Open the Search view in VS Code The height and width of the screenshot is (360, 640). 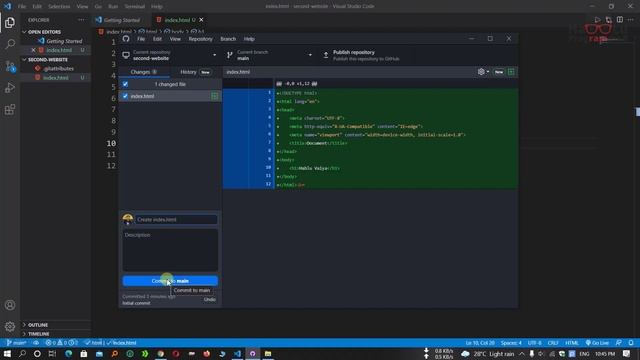(x=10, y=44)
